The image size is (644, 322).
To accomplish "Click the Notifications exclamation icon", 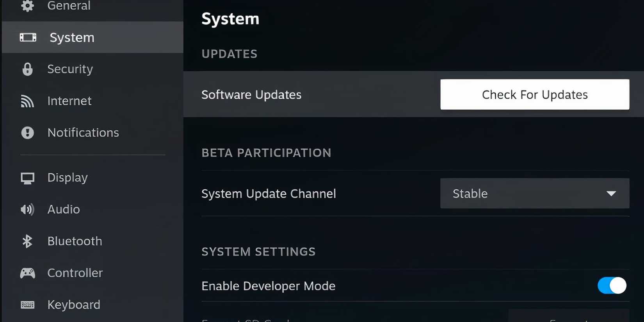I will 27,133.
